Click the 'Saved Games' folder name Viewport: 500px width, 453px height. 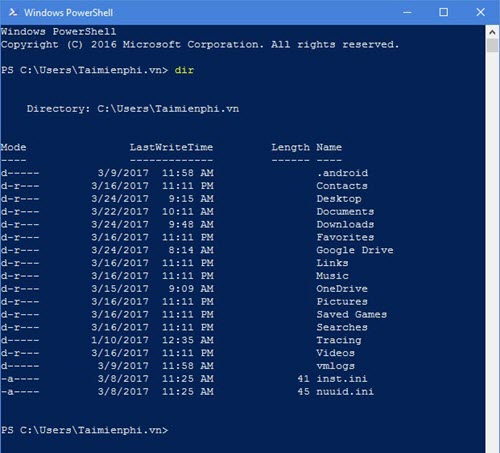coord(352,314)
